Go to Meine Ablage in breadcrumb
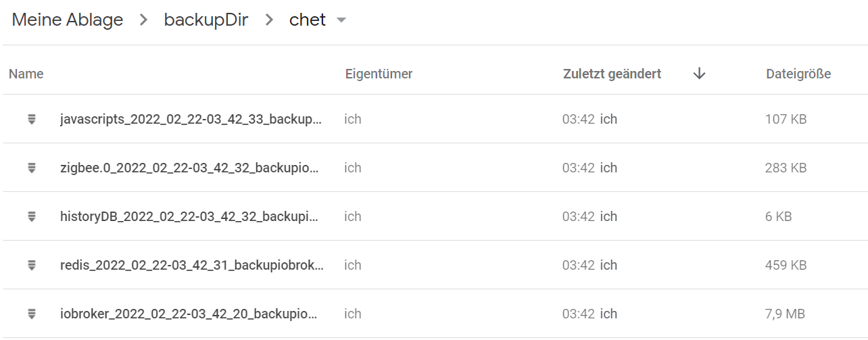This screenshot has width=868, height=340. point(68,20)
